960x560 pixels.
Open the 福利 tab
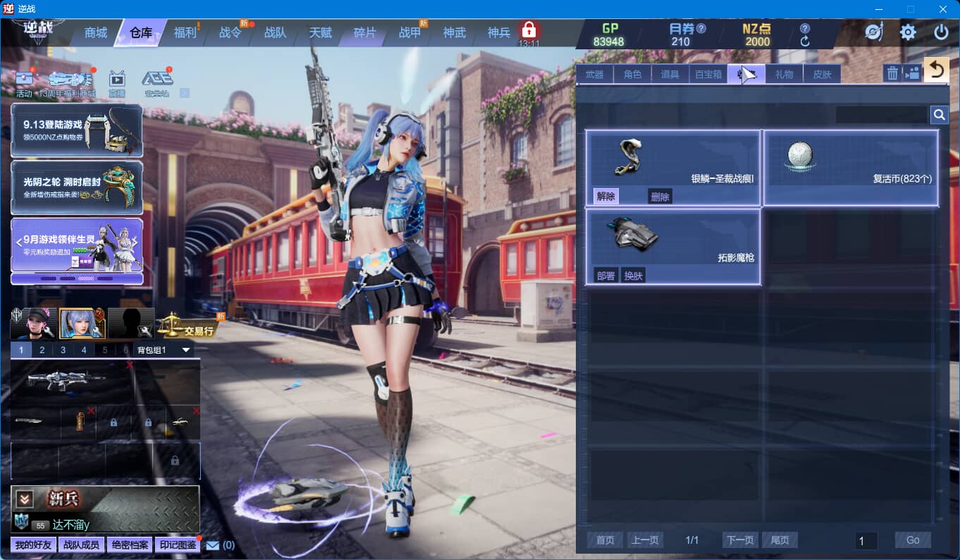click(185, 33)
